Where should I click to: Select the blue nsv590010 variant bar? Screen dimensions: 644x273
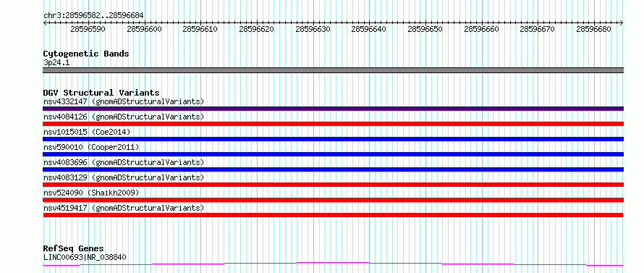click(x=333, y=154)
